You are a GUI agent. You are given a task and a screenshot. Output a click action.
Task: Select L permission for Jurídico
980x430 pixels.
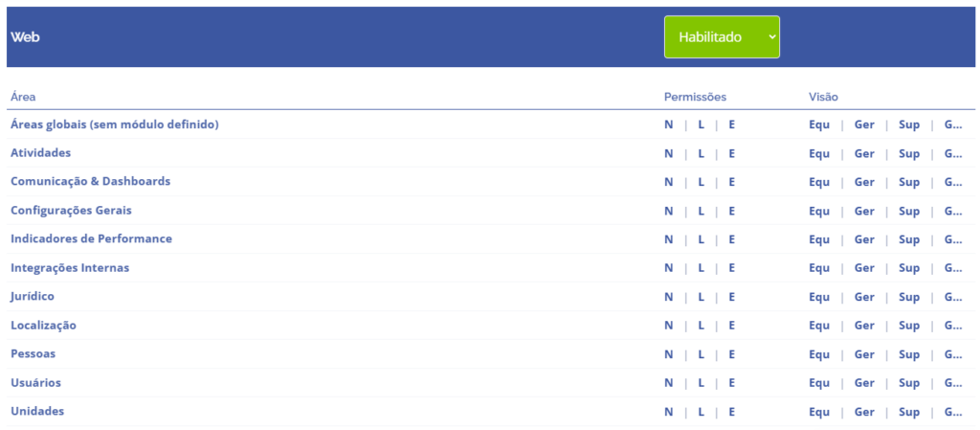point(701,297)
